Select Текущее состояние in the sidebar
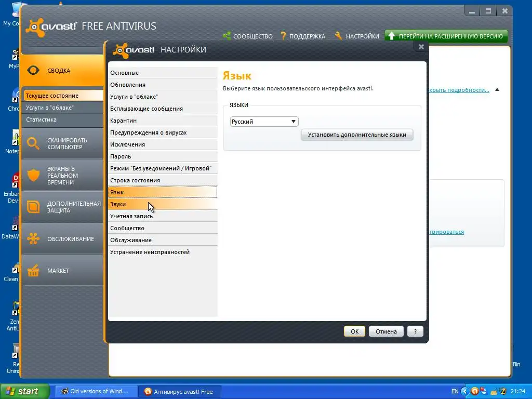This screenshot has width=532, height=399. (63, 96)
